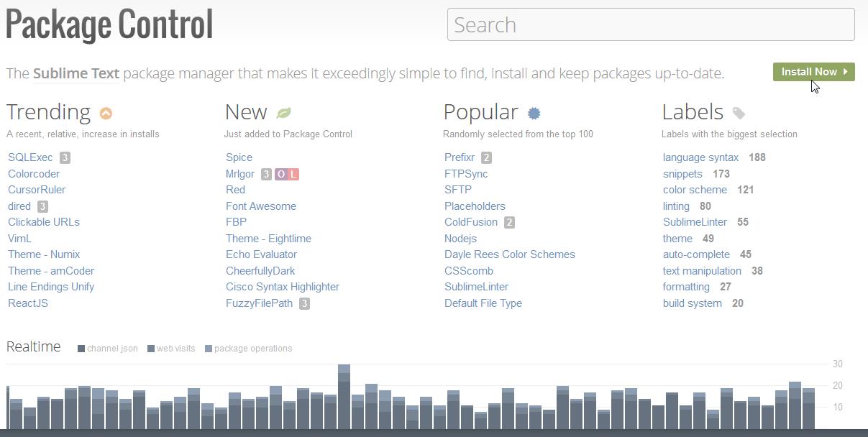The width and height of the screenshot is (868, 437).
Task: Click the badge next to Prefixr
Action: pos(486,157)
